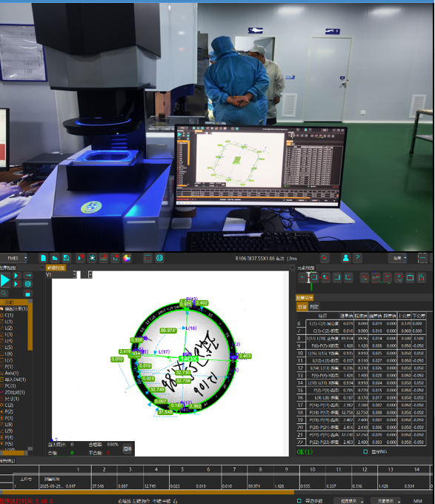Select the measurement results tab header
Screen dimensions: 435x504
tap(305, 298)
